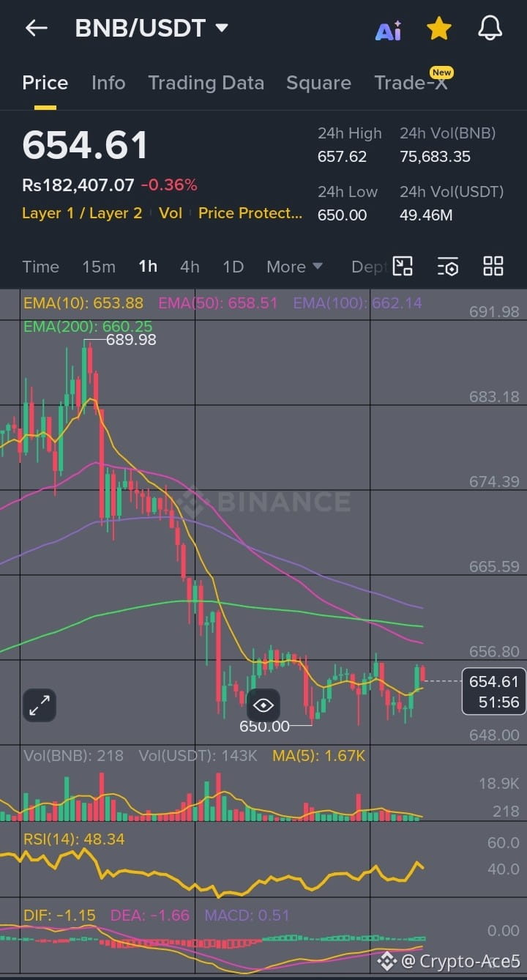527x980 pixels.
Task: Select the 4h interval
Action: point(190,267)
